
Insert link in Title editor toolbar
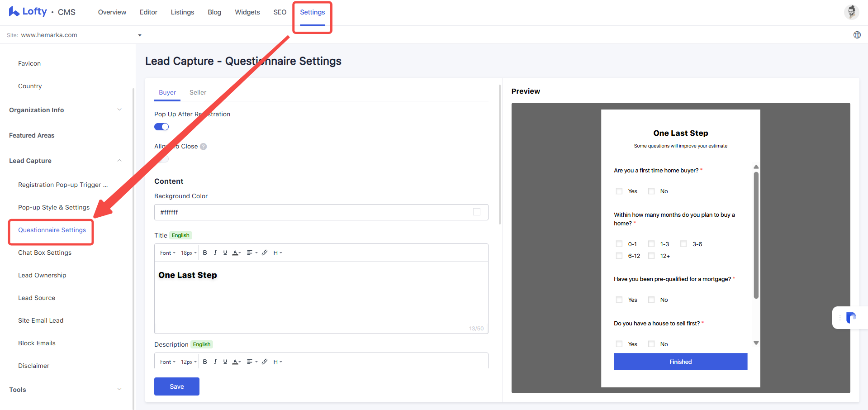point(265,253)
